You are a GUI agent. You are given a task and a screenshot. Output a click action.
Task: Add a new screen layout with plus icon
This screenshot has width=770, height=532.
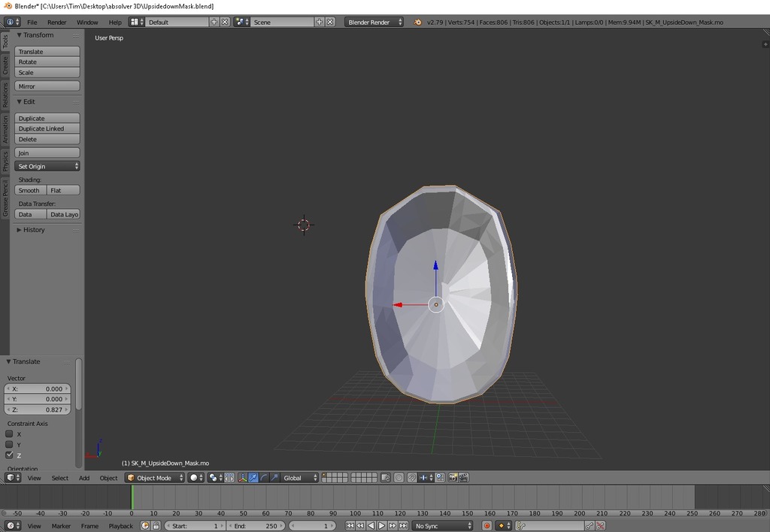[x=214, y=22]
